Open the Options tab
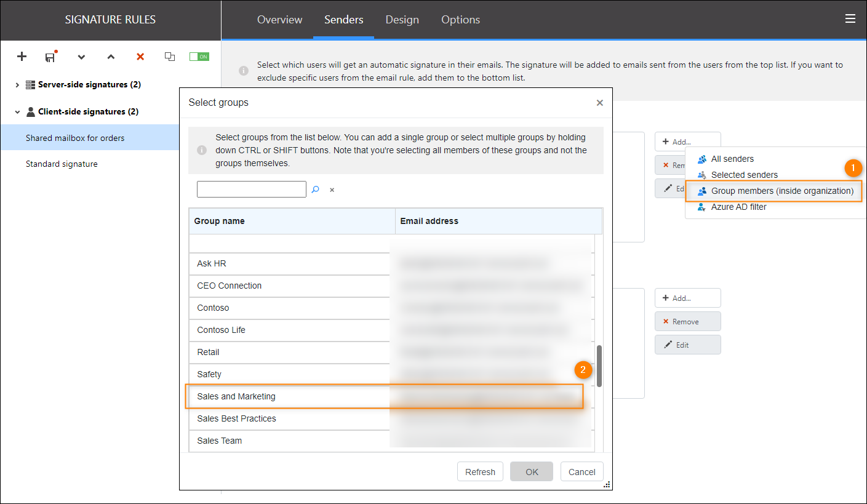This screenshot has height=504, width=867. click(460, 20)
